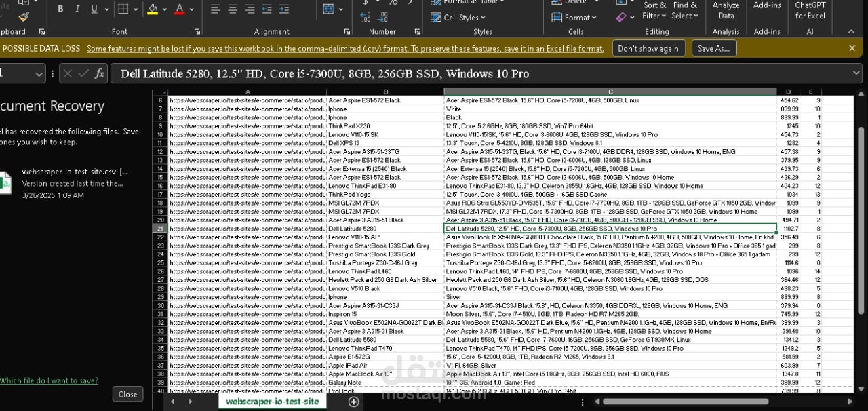Click the Clear eraser icon
The width and height of the screenshot is (868, 411).
pyautogui.click(x=622, y=17)
